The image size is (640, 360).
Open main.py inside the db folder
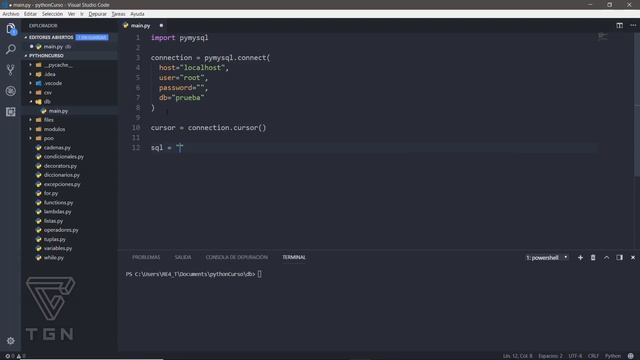pos(58,111)
